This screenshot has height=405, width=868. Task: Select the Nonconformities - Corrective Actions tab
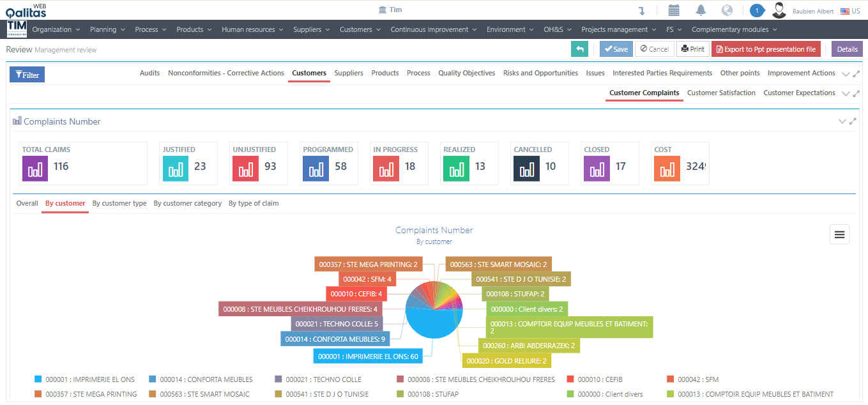coord(225,73)
